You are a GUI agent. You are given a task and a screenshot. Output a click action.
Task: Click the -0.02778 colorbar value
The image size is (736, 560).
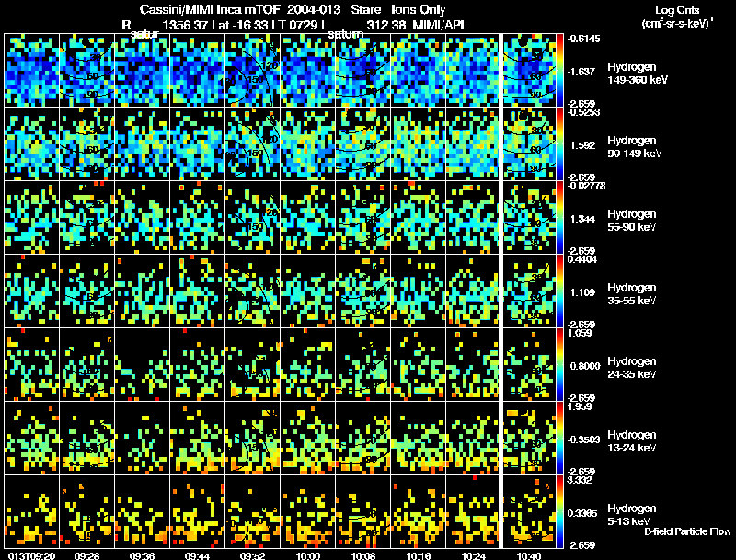click(586, 186)
